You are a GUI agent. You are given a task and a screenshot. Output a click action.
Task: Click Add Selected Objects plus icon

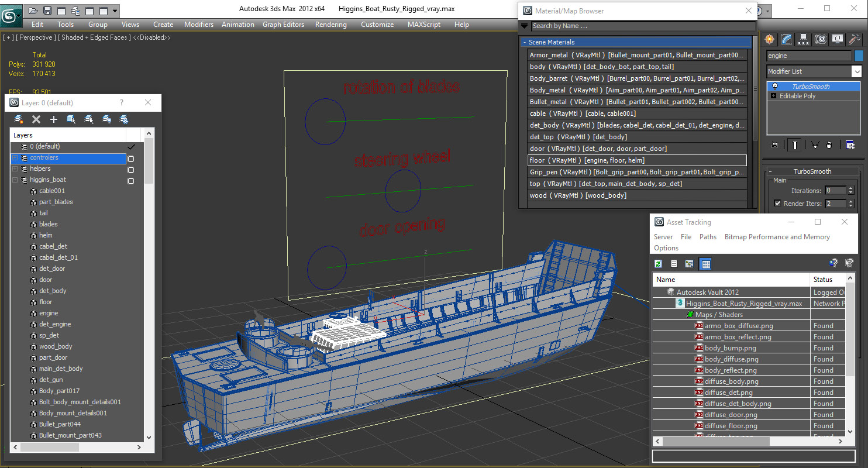[x=54, y=119]
